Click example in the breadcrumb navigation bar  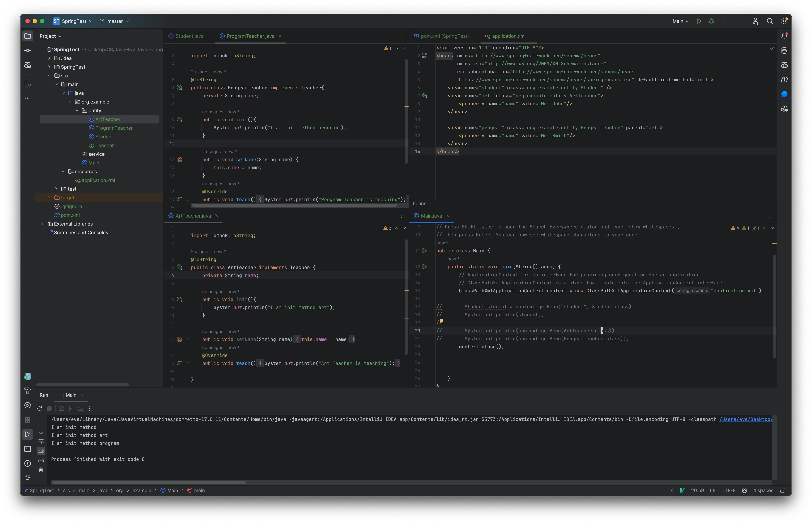click(142, 490)
